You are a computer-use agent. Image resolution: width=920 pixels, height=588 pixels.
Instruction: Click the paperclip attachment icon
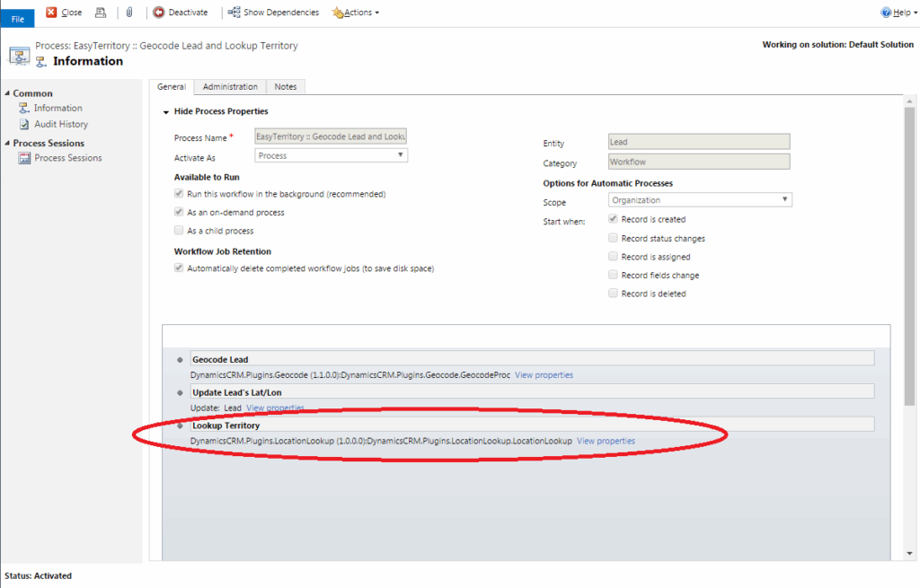coord(129,13)
